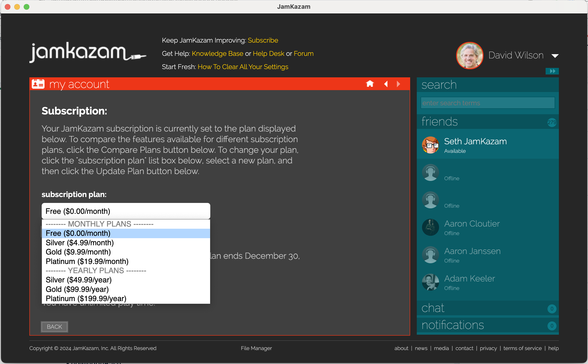Open the File Manager footer link
Image resolution: width=588 pixels, height=364 pixels.
(256, 348)
